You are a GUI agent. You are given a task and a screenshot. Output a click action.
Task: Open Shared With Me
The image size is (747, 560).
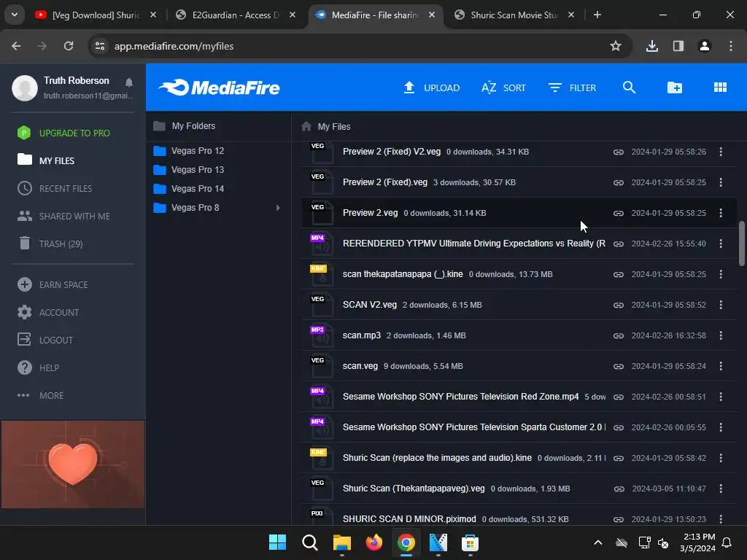(64, 216)
